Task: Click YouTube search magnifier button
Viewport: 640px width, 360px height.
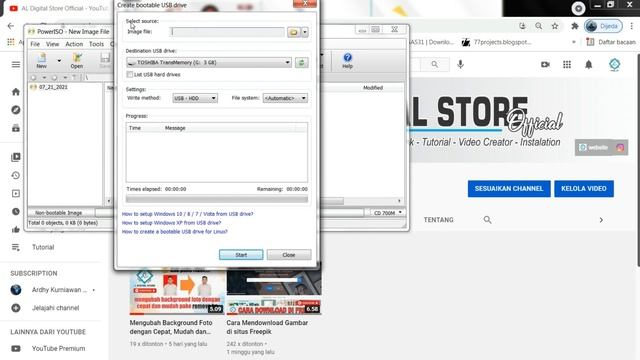Action: coord(435,64)
